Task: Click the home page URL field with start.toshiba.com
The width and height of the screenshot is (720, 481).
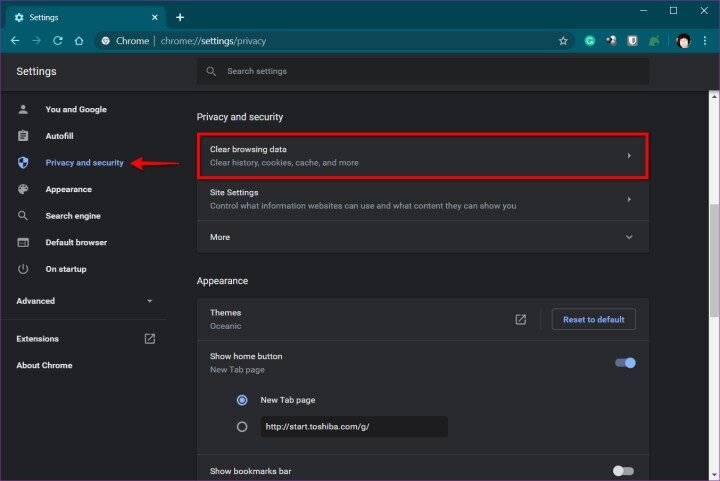Action: (x=354, y=427)
